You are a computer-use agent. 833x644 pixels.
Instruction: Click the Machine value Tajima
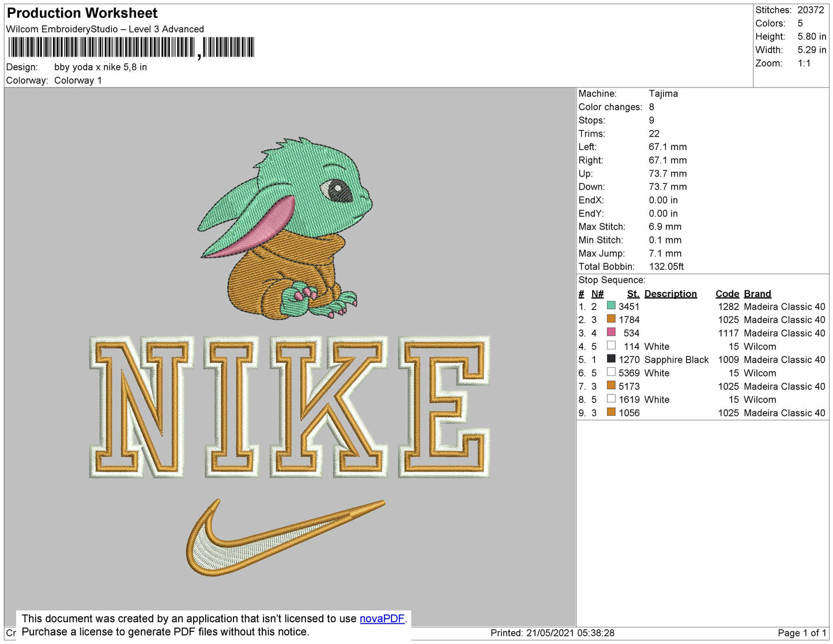[663, 93]
